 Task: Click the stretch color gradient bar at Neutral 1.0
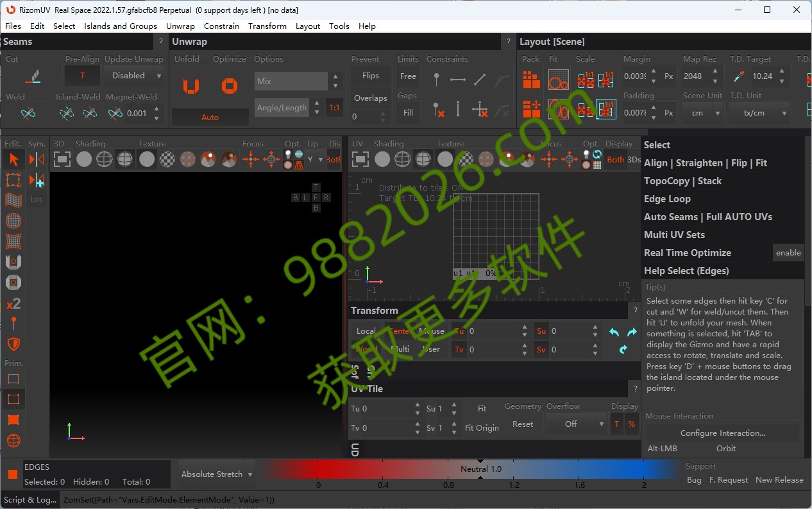480,469
